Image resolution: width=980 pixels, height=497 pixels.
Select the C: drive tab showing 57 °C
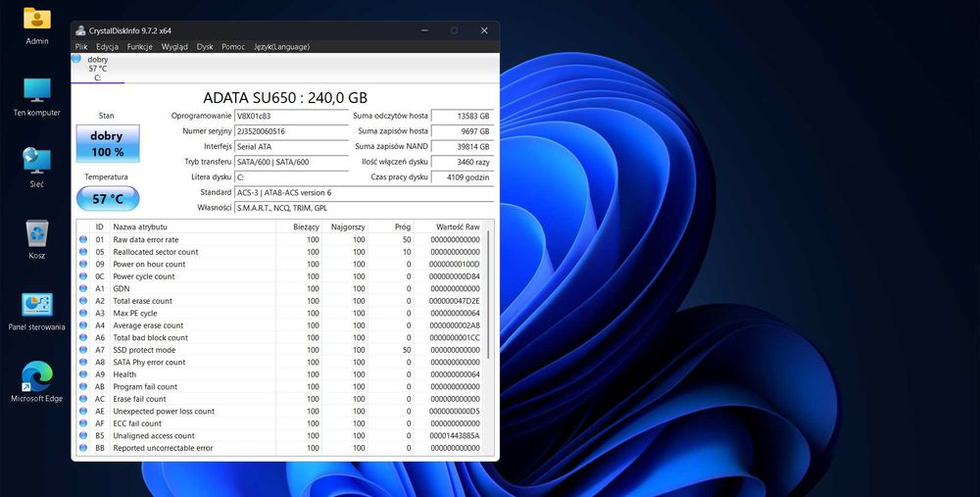[x=97, y=69]
